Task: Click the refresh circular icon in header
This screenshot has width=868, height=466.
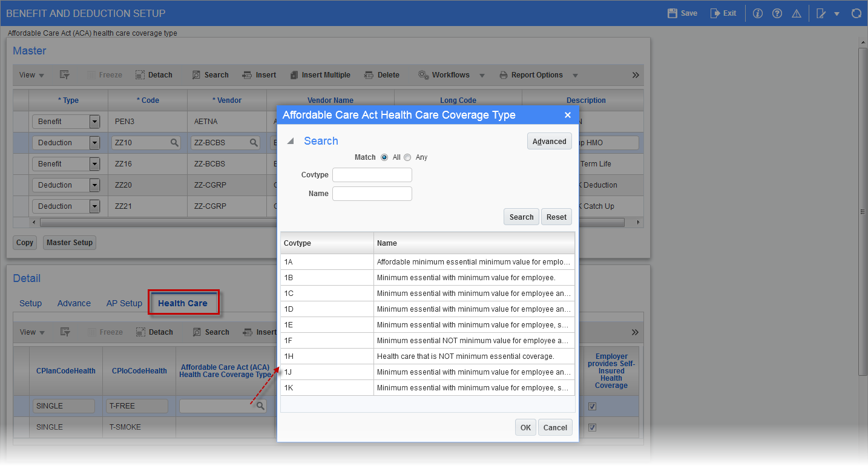Action: coord(856,13)
